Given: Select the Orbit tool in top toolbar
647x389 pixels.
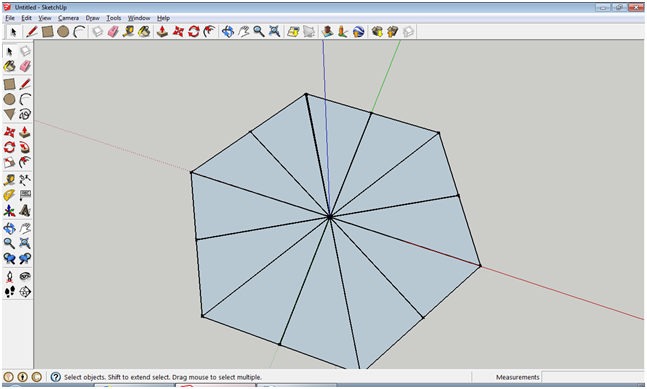Looking at the screenshot, I should pyautogui.click(x=227, y=31).
